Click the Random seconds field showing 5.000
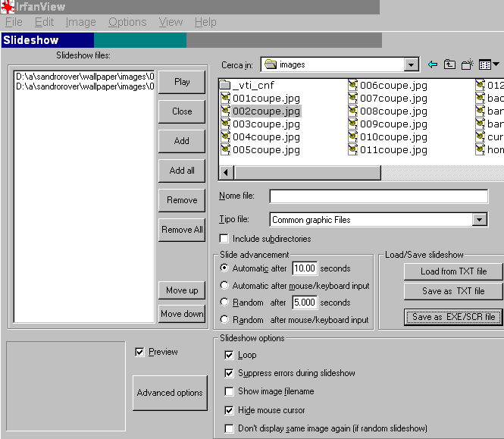Image resolution: width=504 pixels, height=439 pixels. coord(305,303)
